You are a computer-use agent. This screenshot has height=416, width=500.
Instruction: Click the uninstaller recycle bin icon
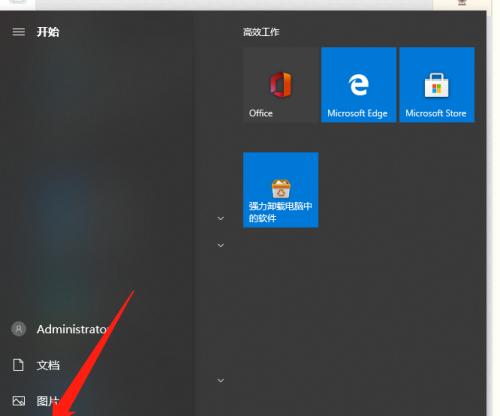point(281,188)
